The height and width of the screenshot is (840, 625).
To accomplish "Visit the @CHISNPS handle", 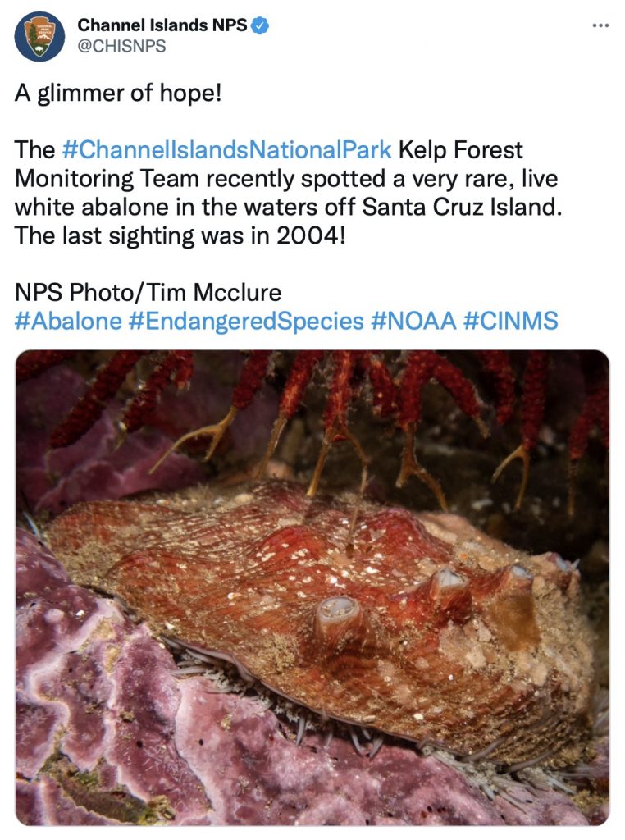I will pos(121,46).
